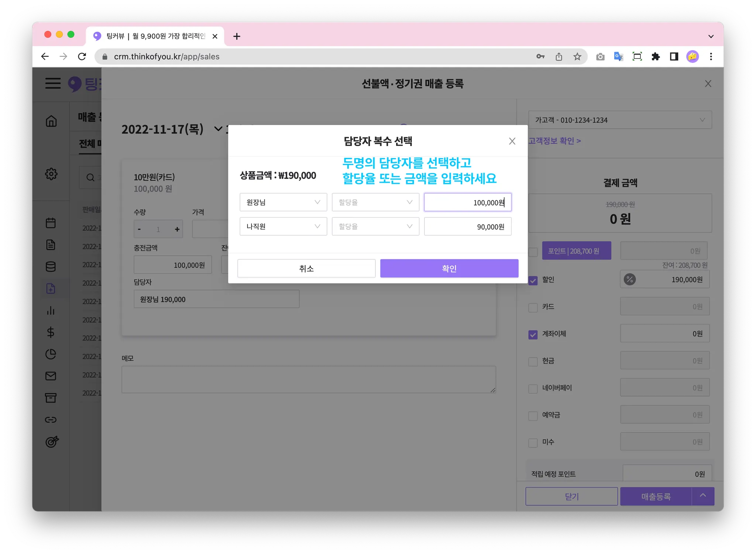Toggle the 할인 checkbox

(x=533, y=280)
